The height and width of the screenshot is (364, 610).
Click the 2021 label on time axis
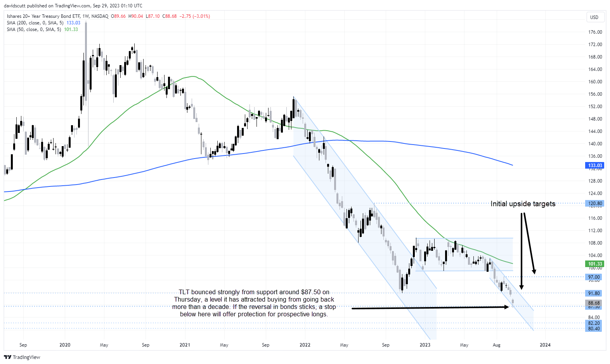click(185, 345)
